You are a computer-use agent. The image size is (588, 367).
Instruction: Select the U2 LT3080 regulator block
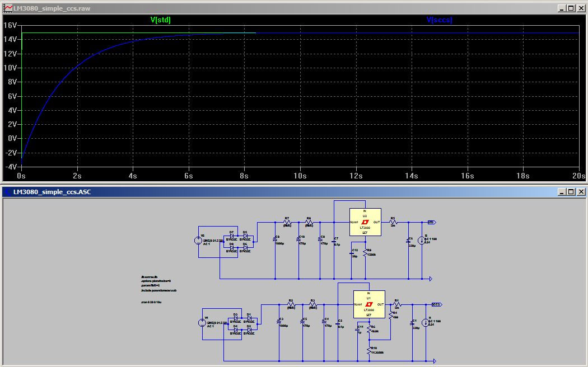point(365,222)
